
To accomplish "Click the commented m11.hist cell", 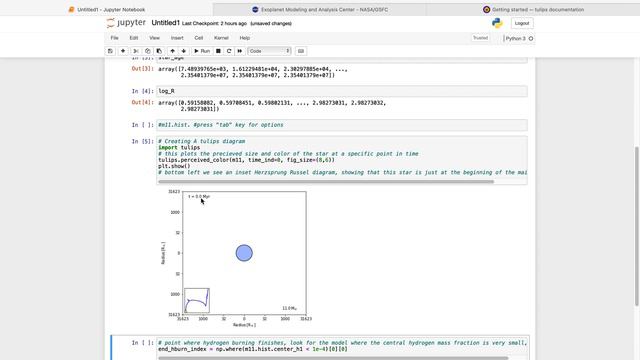I will click(342, 125).
